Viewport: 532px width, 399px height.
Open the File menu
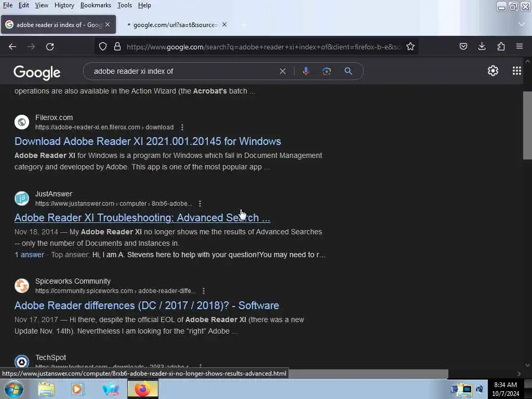tap(7, 5)
